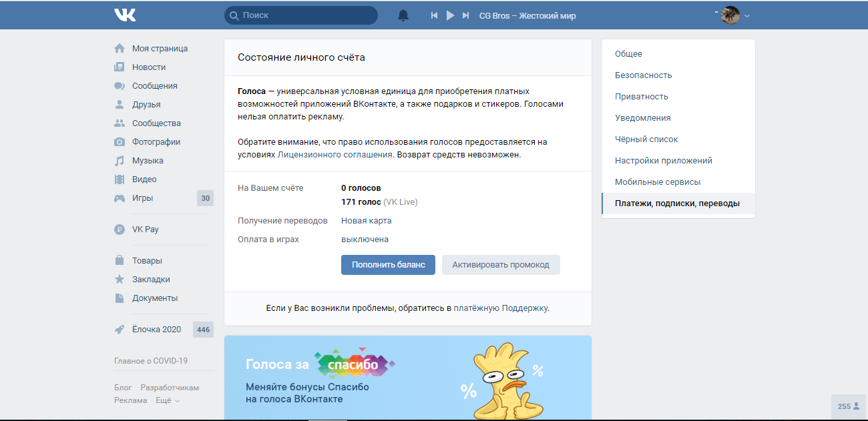Screen dimensions: 868x421
Task: Select Платежи, подписки, переводы tab
Action: coord(678,203)
